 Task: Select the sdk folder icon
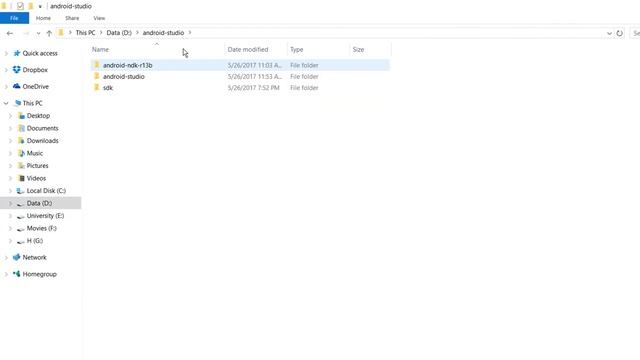point(97,87)
